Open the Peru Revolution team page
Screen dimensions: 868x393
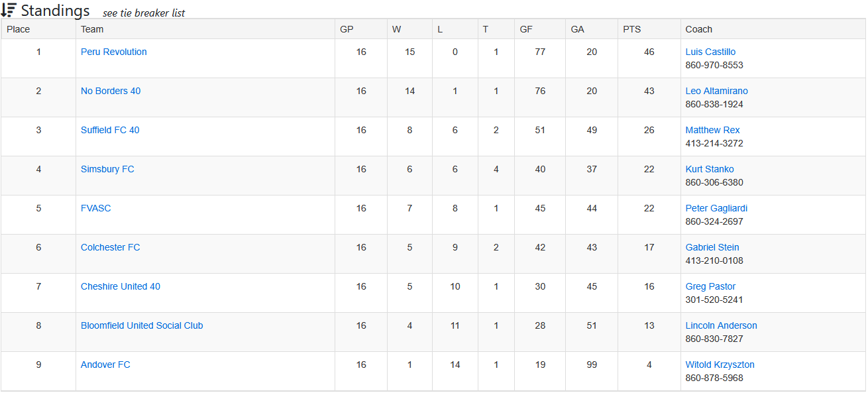[x=114, y=52]
